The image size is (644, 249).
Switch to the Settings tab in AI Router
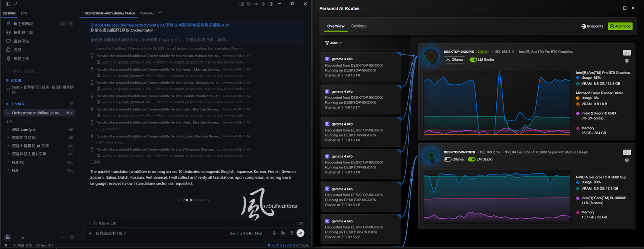pos(359,26)
